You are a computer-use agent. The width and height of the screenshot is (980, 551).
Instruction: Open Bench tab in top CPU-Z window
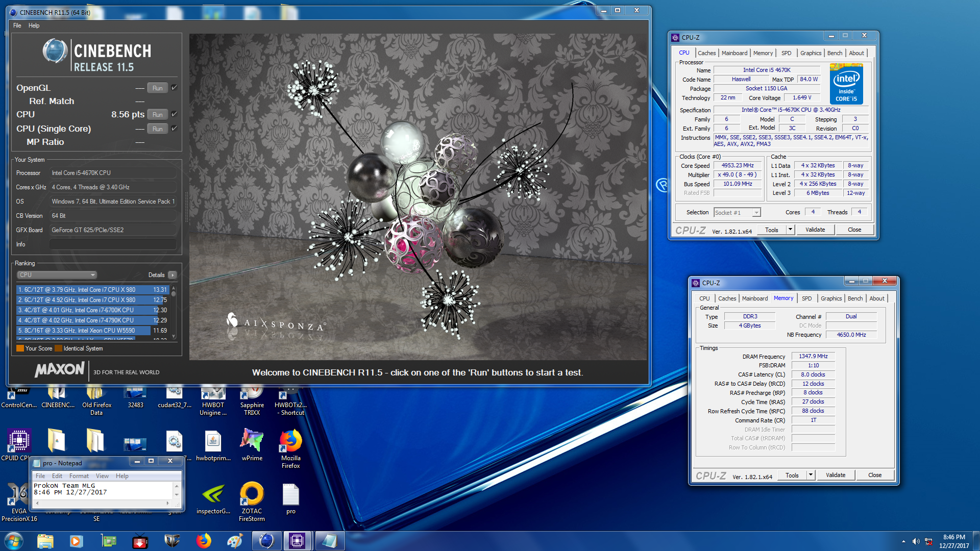(835, 53)
